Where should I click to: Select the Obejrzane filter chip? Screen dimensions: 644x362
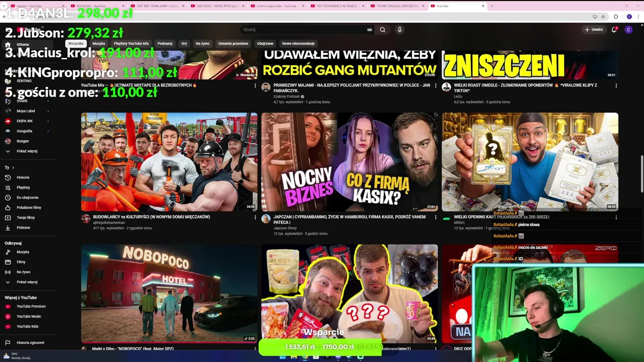pos(265,44)
